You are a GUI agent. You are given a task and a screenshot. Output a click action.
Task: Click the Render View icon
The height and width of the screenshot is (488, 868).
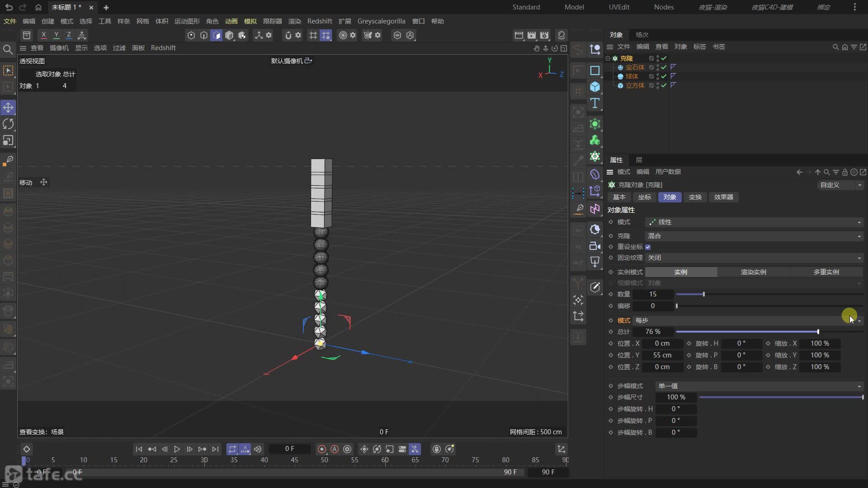point(519,35)
